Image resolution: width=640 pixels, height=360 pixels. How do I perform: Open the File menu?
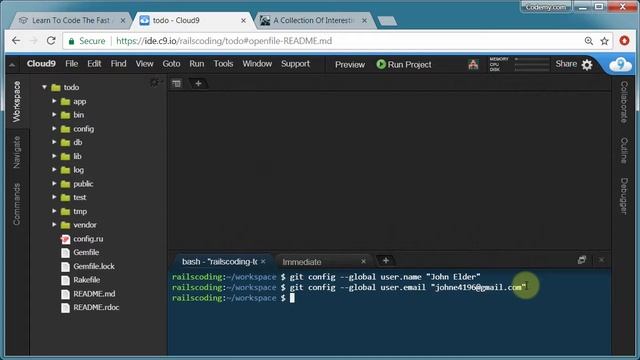[x=71, y=64]
